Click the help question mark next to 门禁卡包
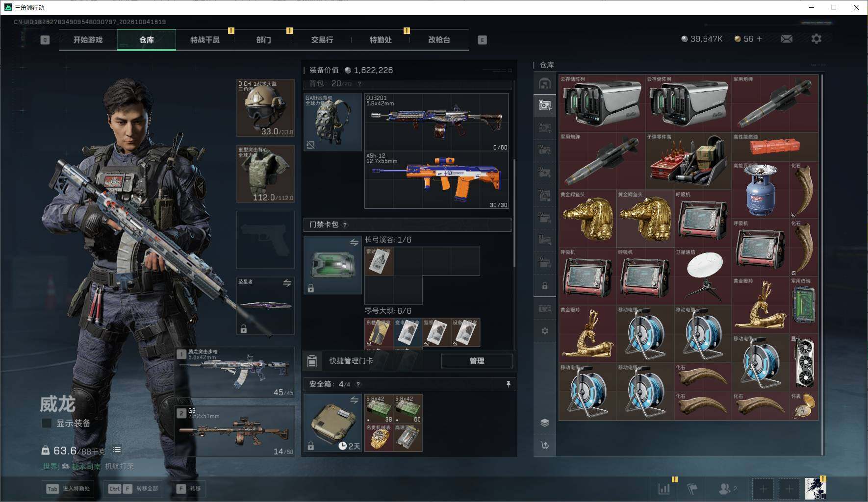 (345, 225)
